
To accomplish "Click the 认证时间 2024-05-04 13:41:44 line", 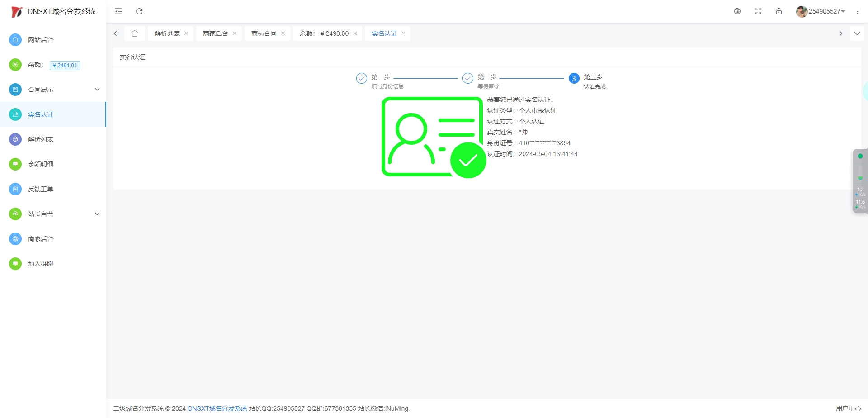I will [532, 154].
